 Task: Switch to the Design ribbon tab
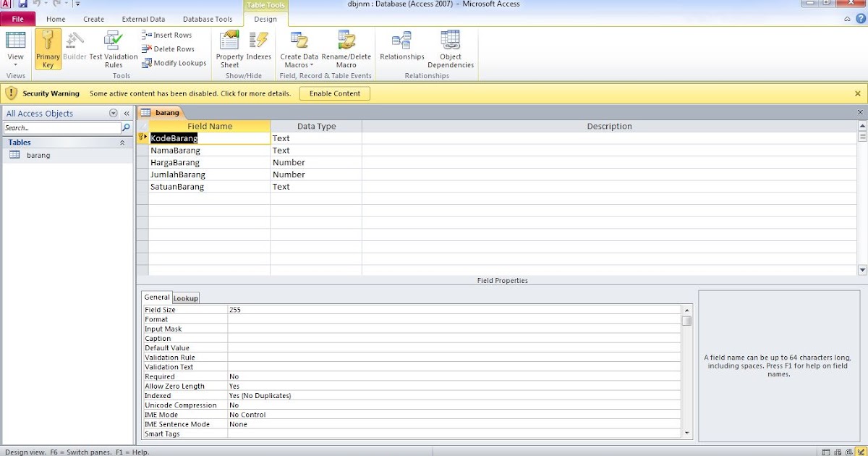click(x=265, y=20)
